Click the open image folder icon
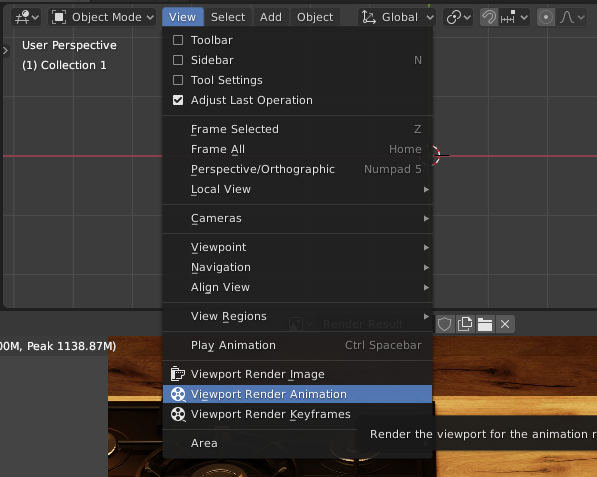The width and height of the screenshot is (597, 477). [x=485, y=324]
